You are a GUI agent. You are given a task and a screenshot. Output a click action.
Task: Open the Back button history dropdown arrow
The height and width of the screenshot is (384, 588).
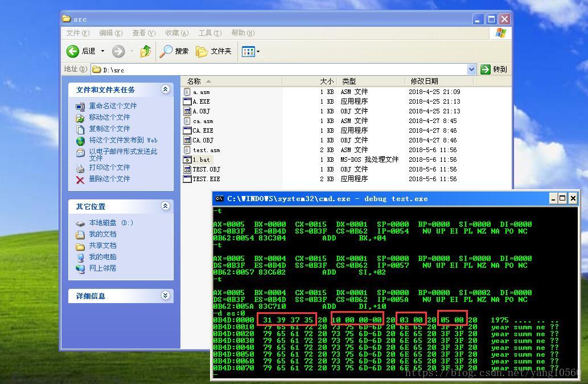pyautogui.click(x=102, y=51)
